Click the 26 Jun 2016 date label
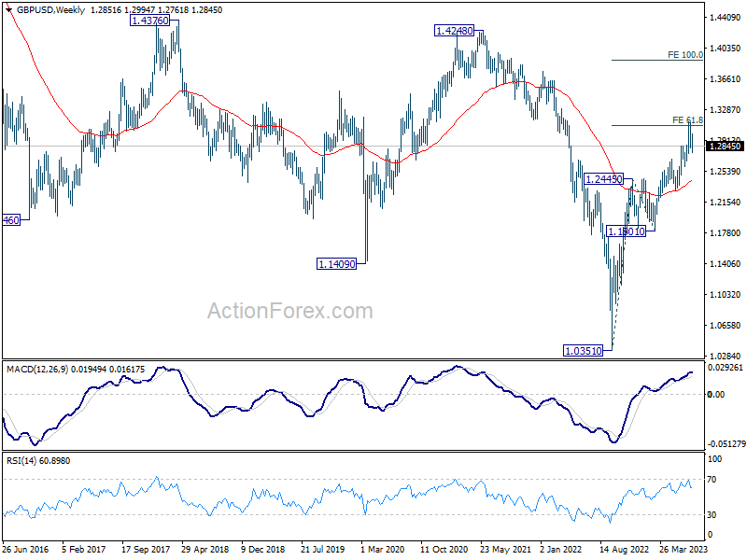 click(26, 550)
